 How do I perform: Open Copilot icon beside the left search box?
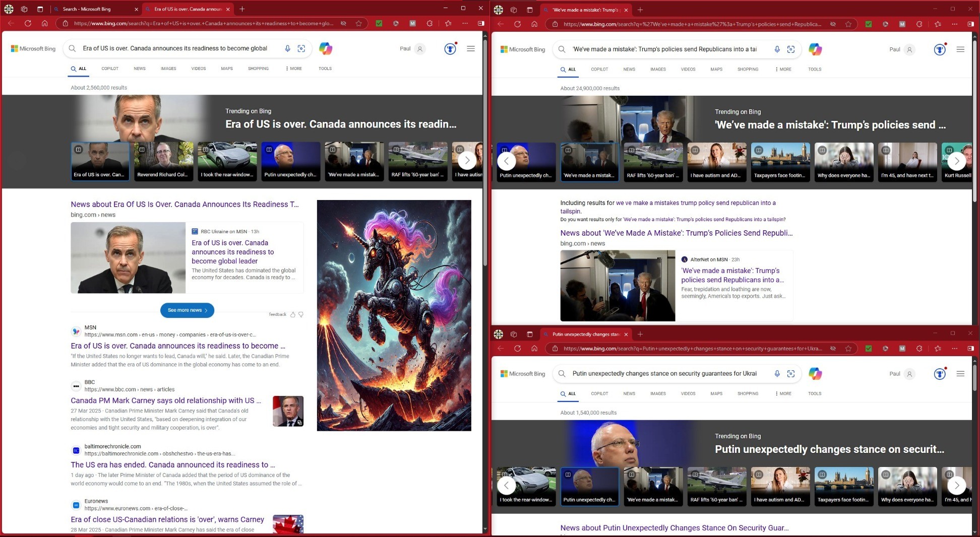326,48
